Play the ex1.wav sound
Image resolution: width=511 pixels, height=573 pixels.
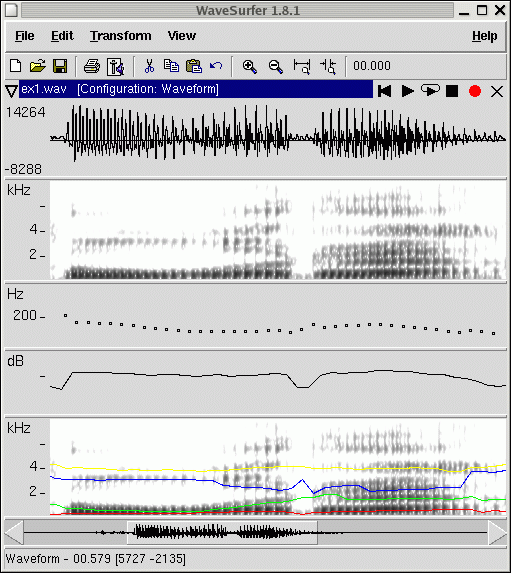pos(407,91)
